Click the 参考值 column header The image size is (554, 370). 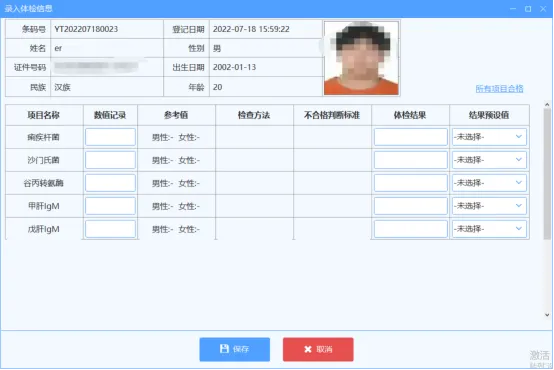pos(176,115)
